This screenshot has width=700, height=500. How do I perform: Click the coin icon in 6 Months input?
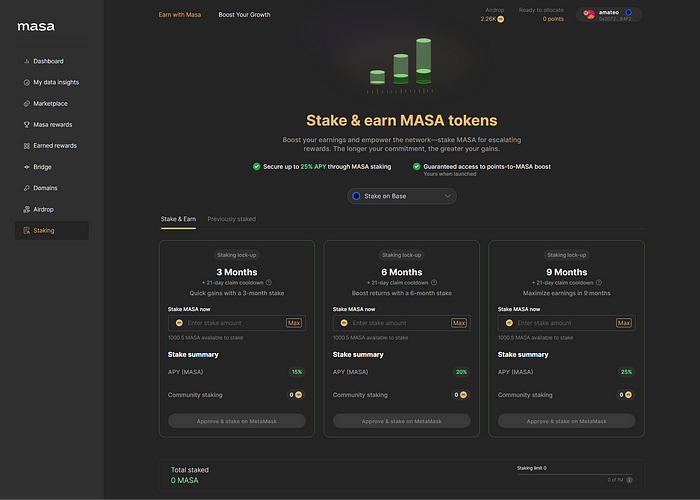pos(344,323)
